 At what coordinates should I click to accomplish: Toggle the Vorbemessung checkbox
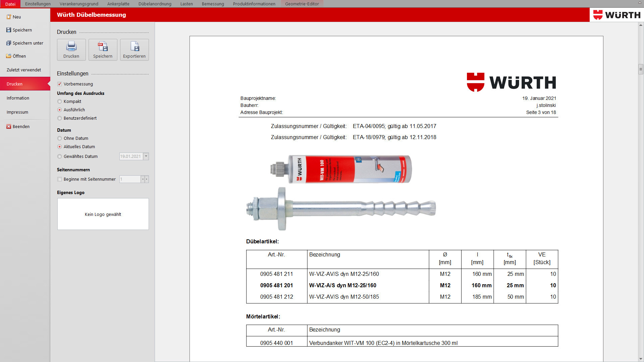pyautogui.click(x=59, y=84)
